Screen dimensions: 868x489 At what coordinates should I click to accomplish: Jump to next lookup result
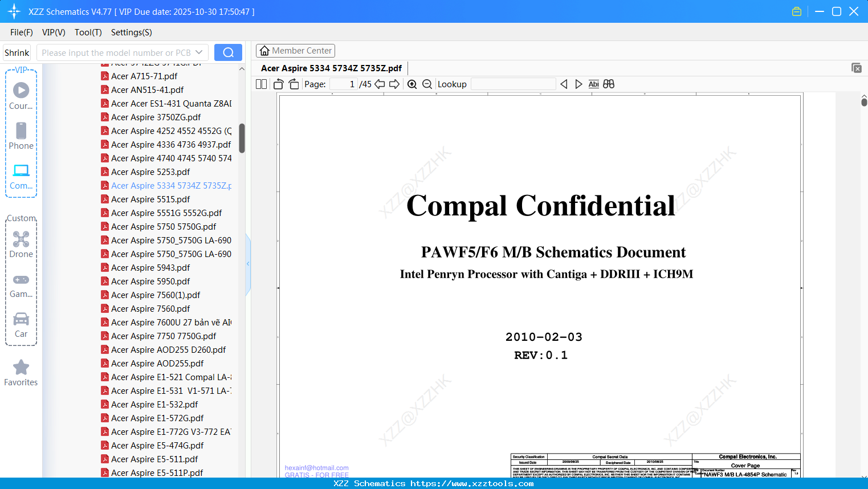[x=578, y=84]
